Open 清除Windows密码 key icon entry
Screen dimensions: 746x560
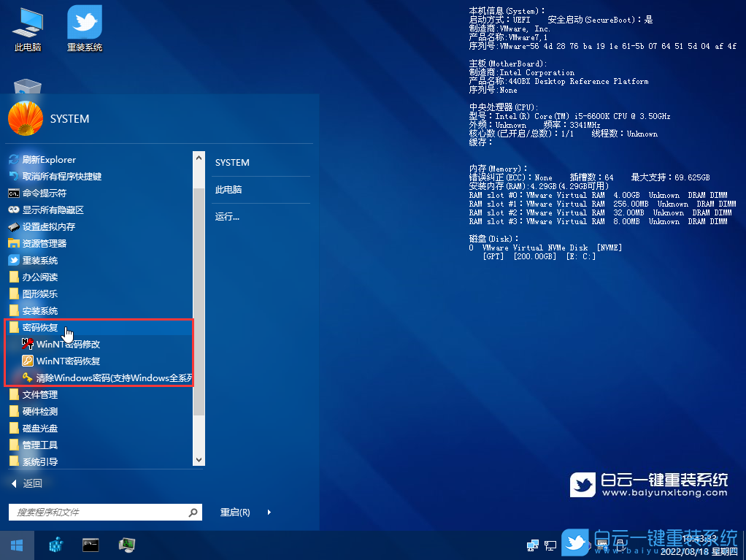(x=109, y=377)
